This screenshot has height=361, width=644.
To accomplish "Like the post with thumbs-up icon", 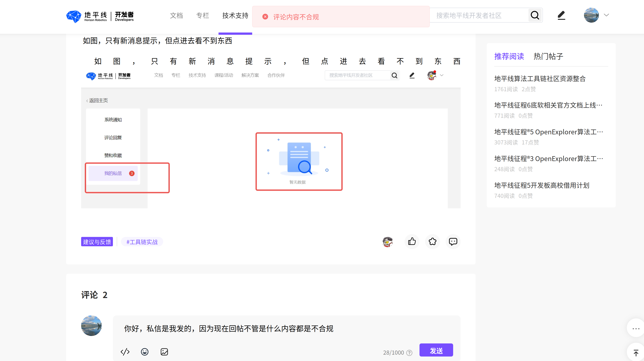I will (412, 241).
